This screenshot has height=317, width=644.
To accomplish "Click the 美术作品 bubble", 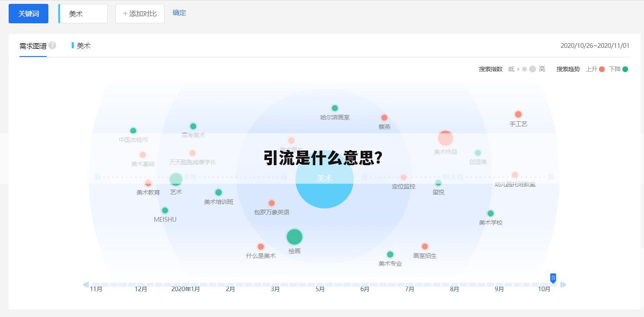I will (445, 138).
